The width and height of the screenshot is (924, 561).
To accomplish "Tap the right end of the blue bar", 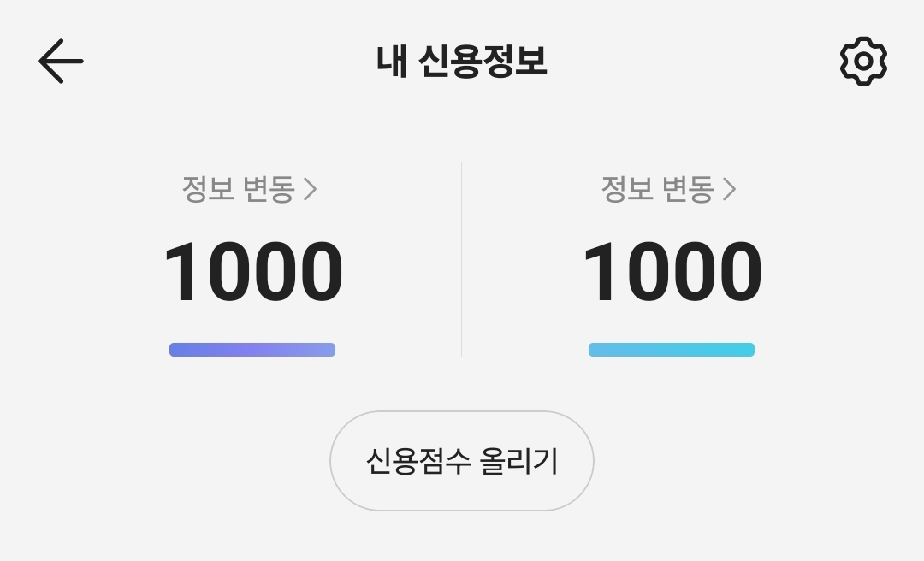I will [x=748, y=350].
